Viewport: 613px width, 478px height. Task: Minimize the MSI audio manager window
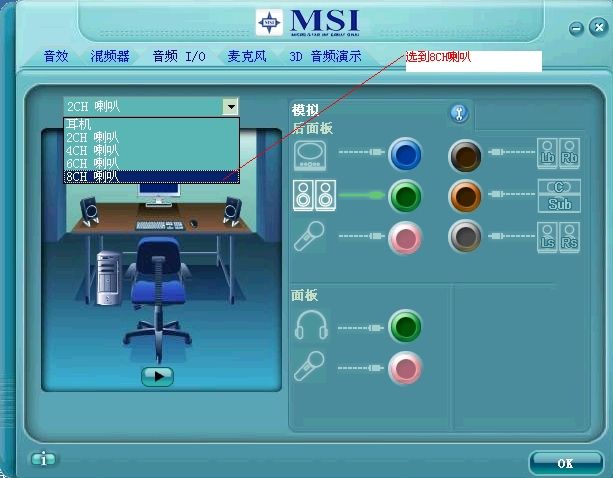tap(576, 28)
